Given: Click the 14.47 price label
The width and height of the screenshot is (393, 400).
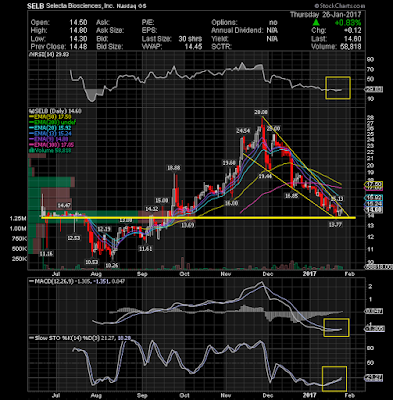Looking at the screenshot, I should [x=64, y=206].
